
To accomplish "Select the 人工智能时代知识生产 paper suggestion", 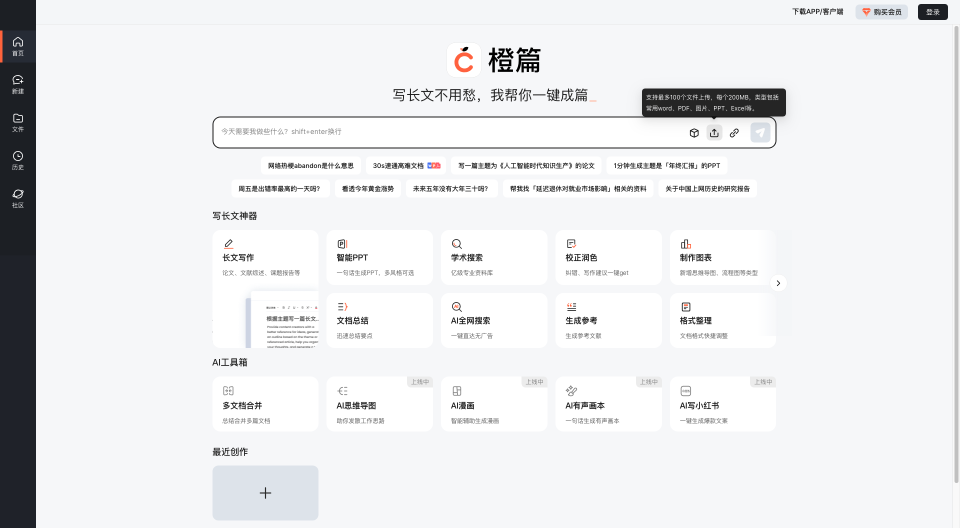I will (x=527, y=165).
